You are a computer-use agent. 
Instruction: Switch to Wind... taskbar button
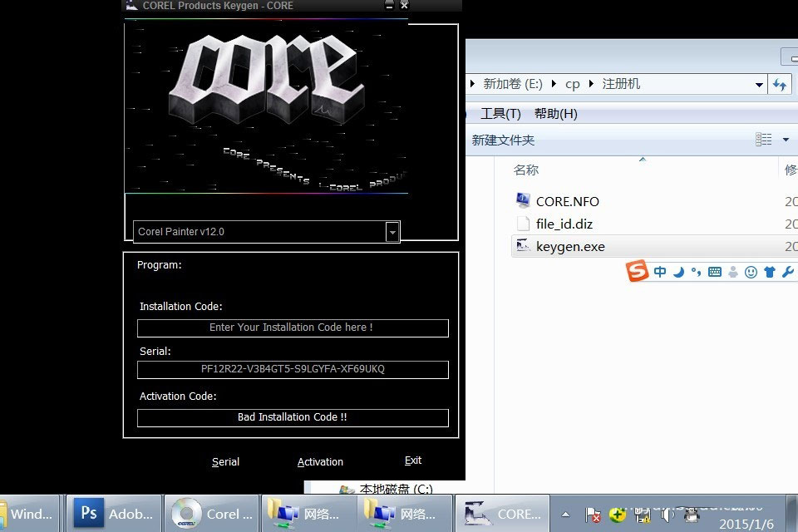click(x=29, y=514)
